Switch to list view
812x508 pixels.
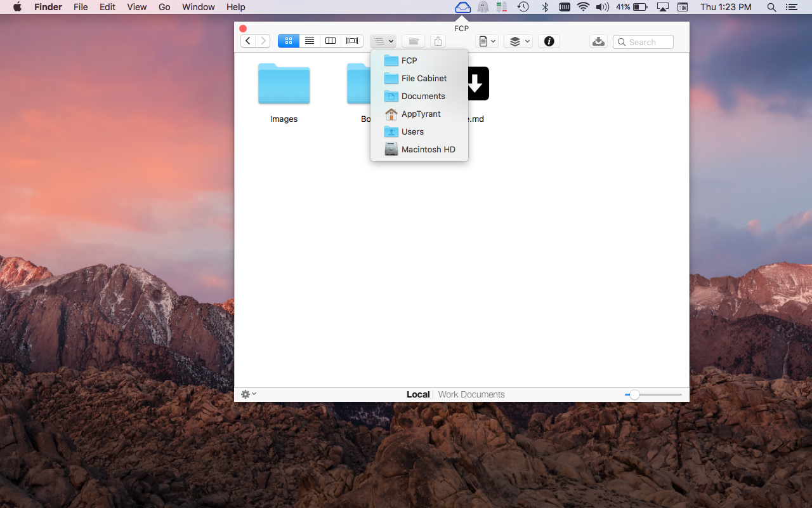(310, 41)
